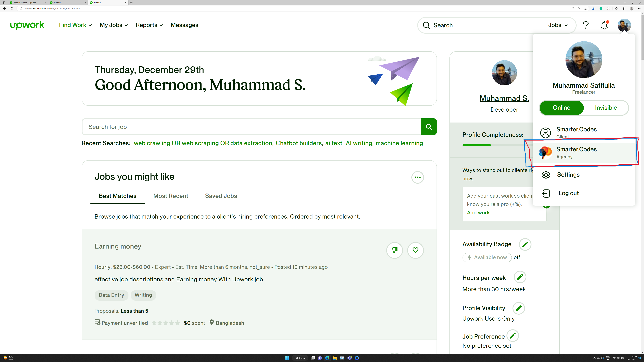The image size is (644, 362).
Task: Edit the Availability Badge with pencil icon
Action: coord(525,244)
